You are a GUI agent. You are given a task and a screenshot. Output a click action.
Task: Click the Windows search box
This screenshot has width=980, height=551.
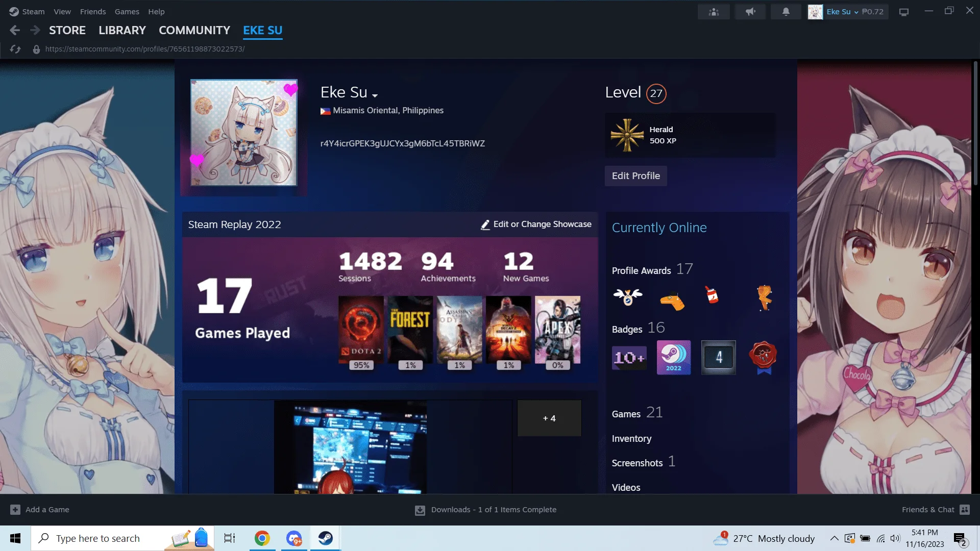coord(122,538)
